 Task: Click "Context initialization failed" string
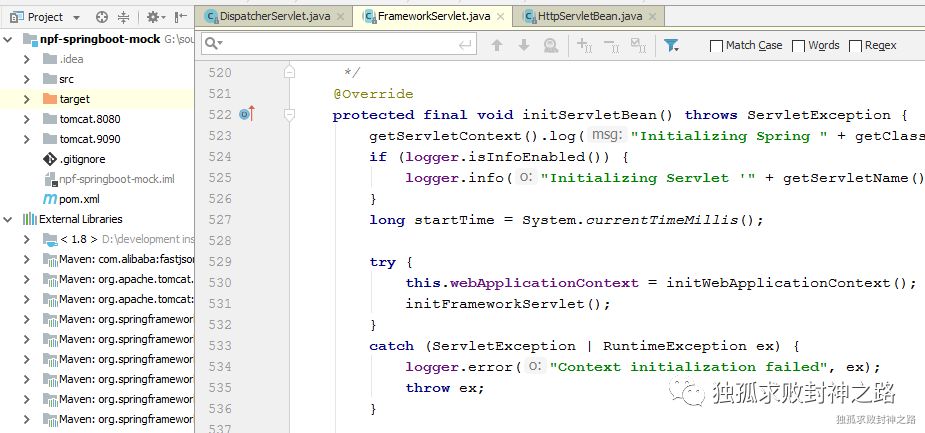[x=690, y=367]
